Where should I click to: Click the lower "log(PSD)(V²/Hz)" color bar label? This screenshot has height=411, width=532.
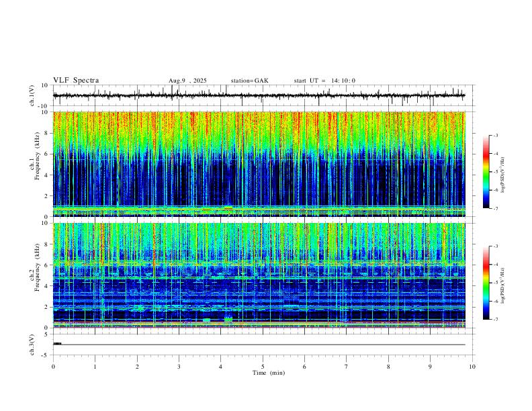(502, 285)
